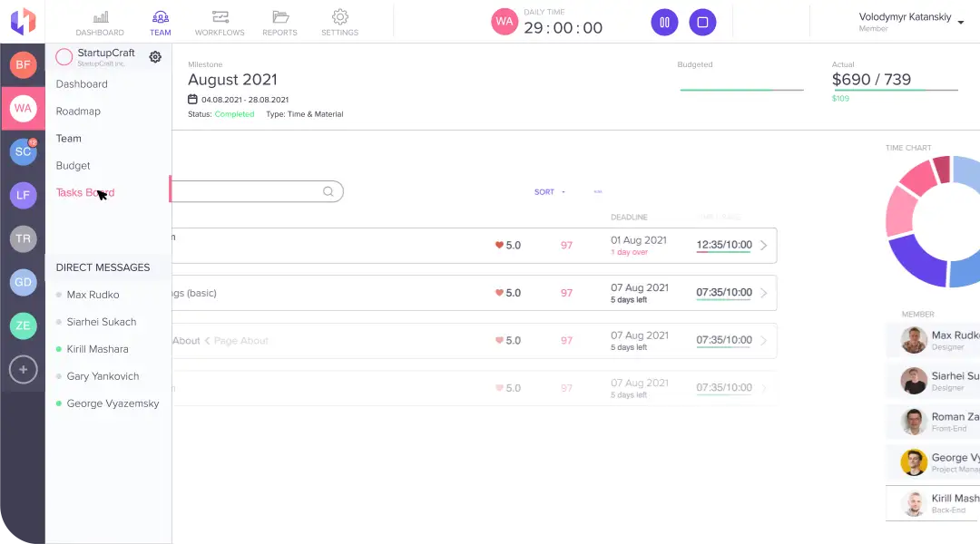This screenshot has width=980, height=544.
Task: Open the Settings gear in top navigation
Action: 339,17
